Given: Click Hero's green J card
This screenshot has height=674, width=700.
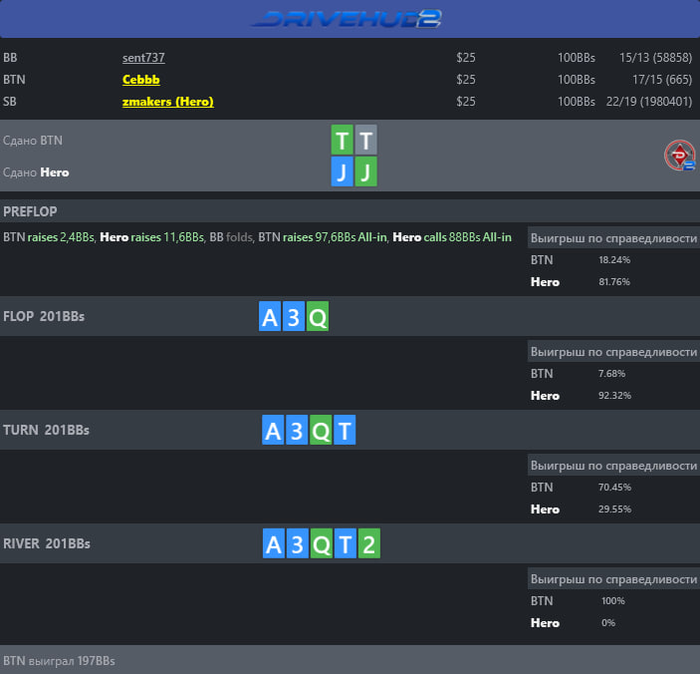Looking at the screenshot, I should point(366,171).
